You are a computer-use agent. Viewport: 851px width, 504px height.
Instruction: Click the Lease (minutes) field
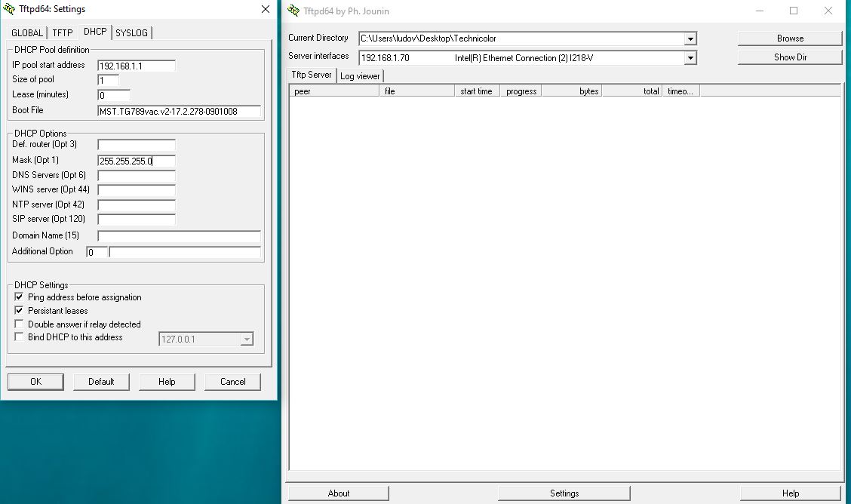[x=114, y=95]
